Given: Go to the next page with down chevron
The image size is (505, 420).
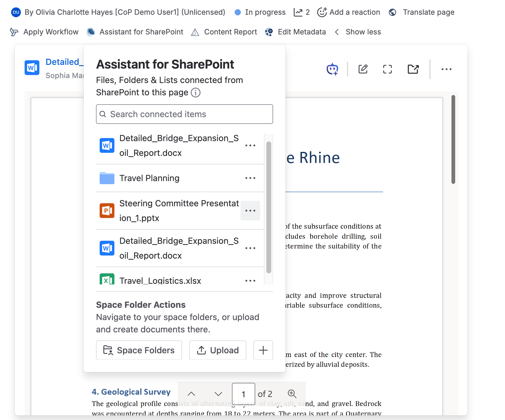Looking at the screenshot, I should click(x=218, y=394).
